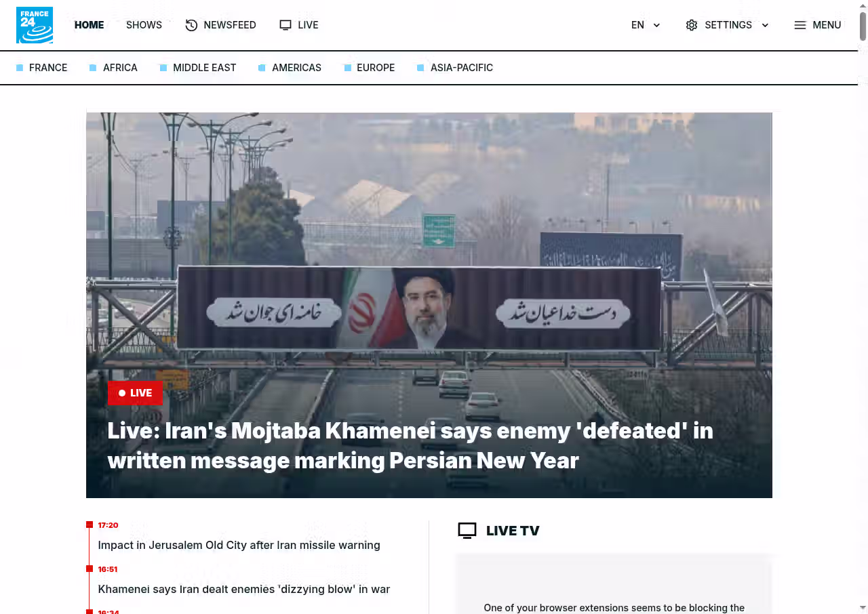Open the Shows menu item
The height and width of the screenshot is (614, 868).
point(144,25)
